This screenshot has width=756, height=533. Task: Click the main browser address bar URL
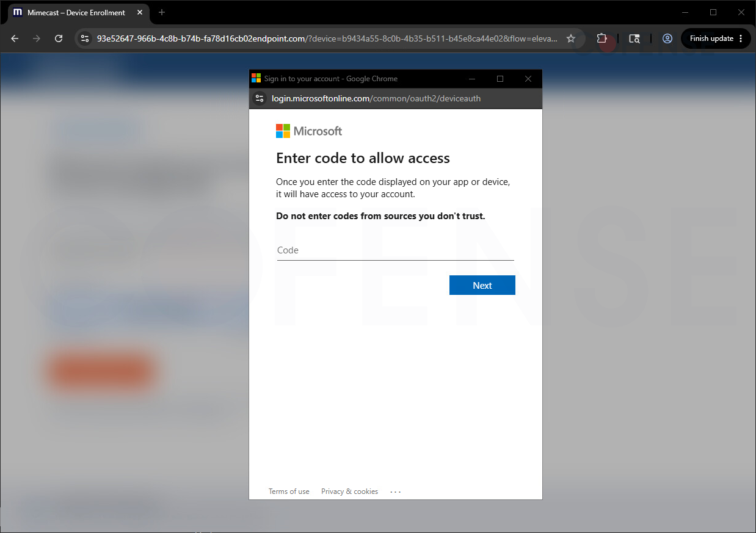click(x=327, y=38)
